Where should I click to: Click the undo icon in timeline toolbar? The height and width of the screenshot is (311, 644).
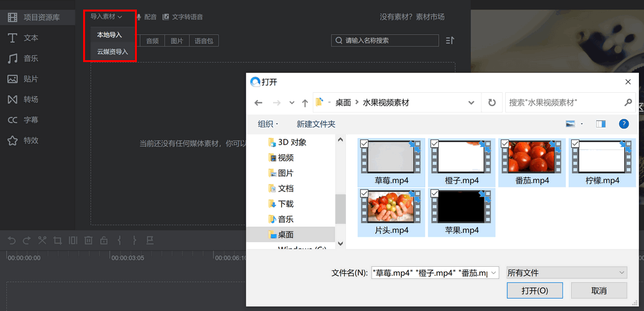pyautogui.click(x=12, y=241)
